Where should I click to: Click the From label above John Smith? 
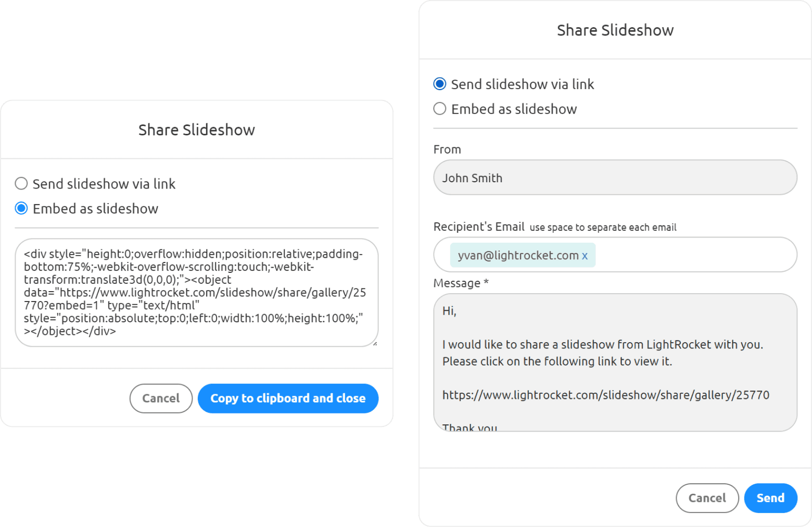[x=447, y=149]
